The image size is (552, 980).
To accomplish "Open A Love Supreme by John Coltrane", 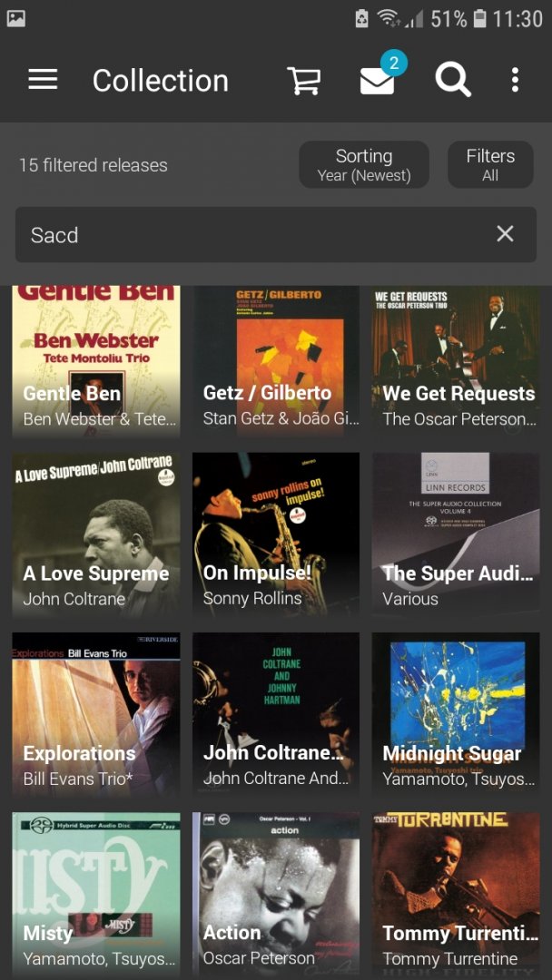I will point(95,535).
